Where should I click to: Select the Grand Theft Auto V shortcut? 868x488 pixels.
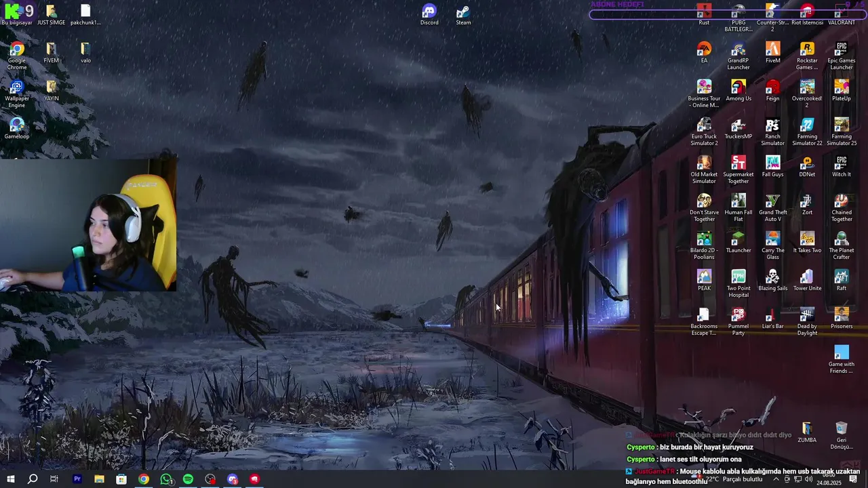(x=773, y=208)
